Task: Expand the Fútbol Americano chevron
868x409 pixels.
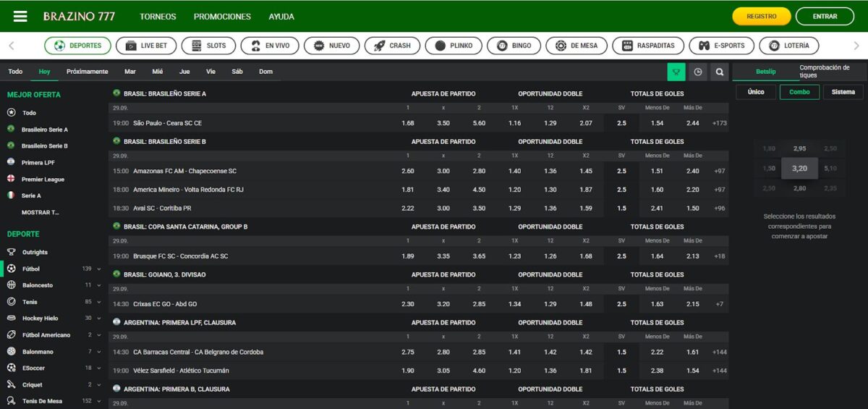Action: coord(99,335)
